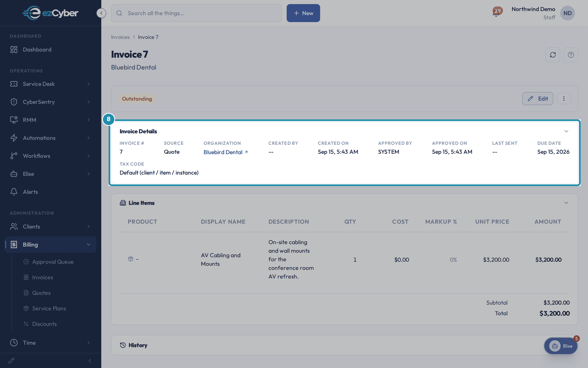Open Discounts under Billing
The image size is (588, 368).
click(45, 324)
